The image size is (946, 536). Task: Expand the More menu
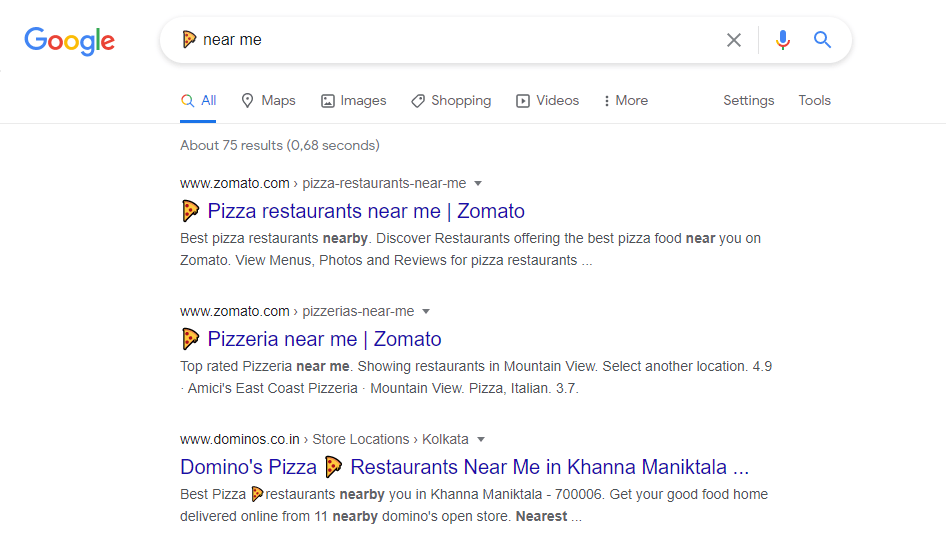(626, 100)
